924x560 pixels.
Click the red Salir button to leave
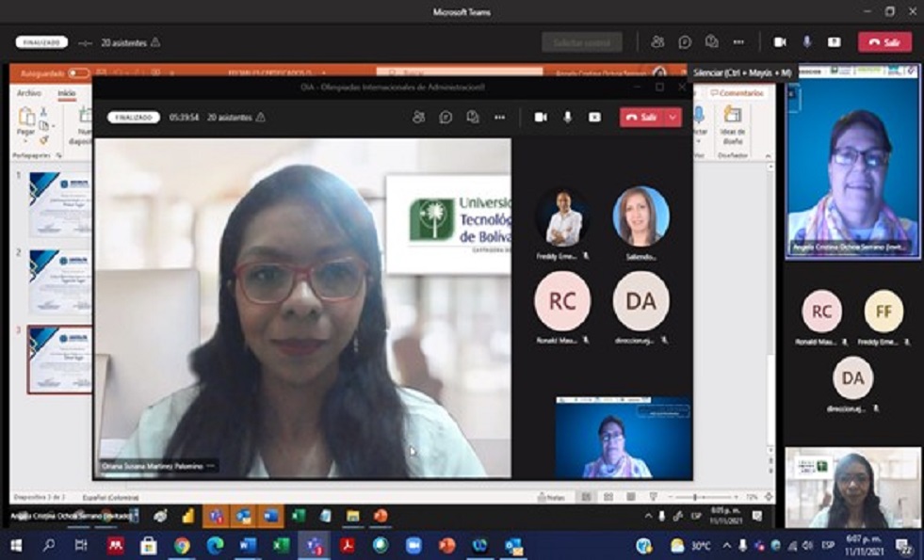(x=883, y=42)
